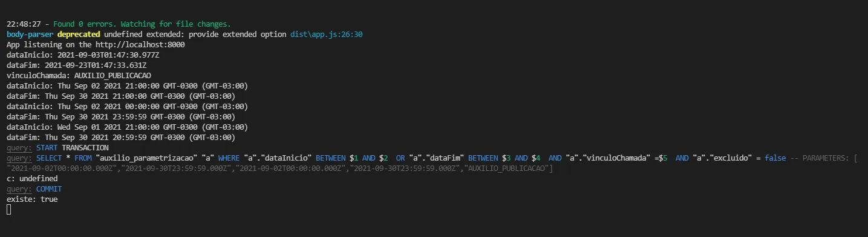Click 'dataInicio: Thu Sep 02 2021 21:00:00' line

pos(127,86)
